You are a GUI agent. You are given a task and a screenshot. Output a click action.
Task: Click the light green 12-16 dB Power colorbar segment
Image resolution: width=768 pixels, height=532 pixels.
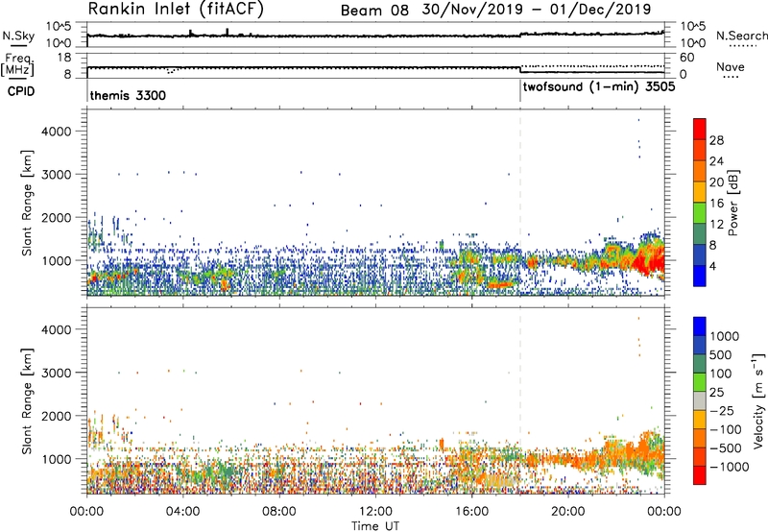tap(700, 212)
